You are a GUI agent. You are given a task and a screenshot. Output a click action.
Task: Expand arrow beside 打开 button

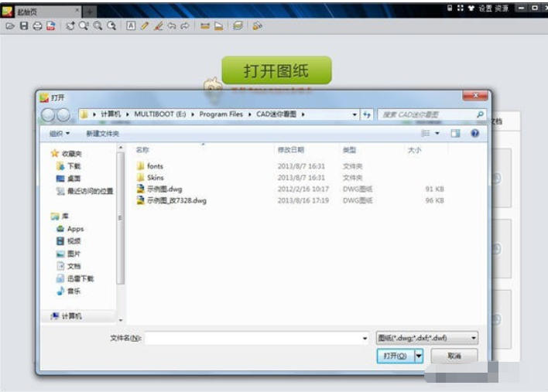(x=419, y=356)
